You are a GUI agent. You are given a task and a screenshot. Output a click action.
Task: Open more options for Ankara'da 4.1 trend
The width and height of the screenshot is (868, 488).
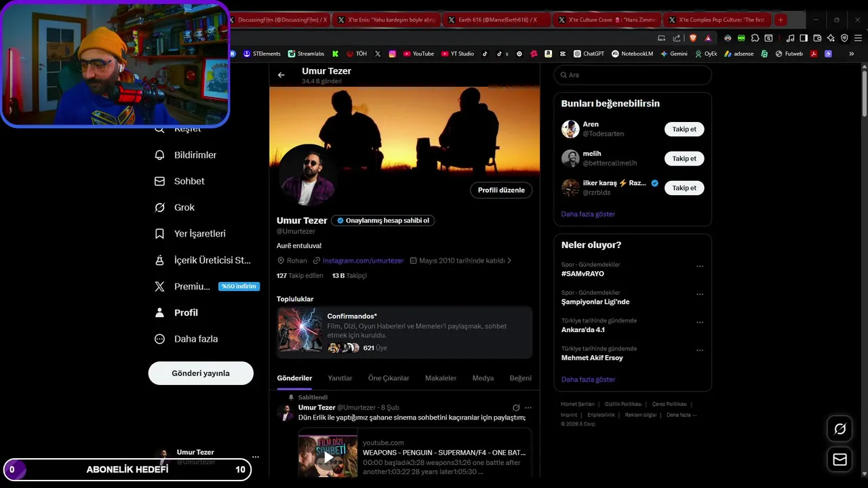pyautogui.click(x=700, y=323)
